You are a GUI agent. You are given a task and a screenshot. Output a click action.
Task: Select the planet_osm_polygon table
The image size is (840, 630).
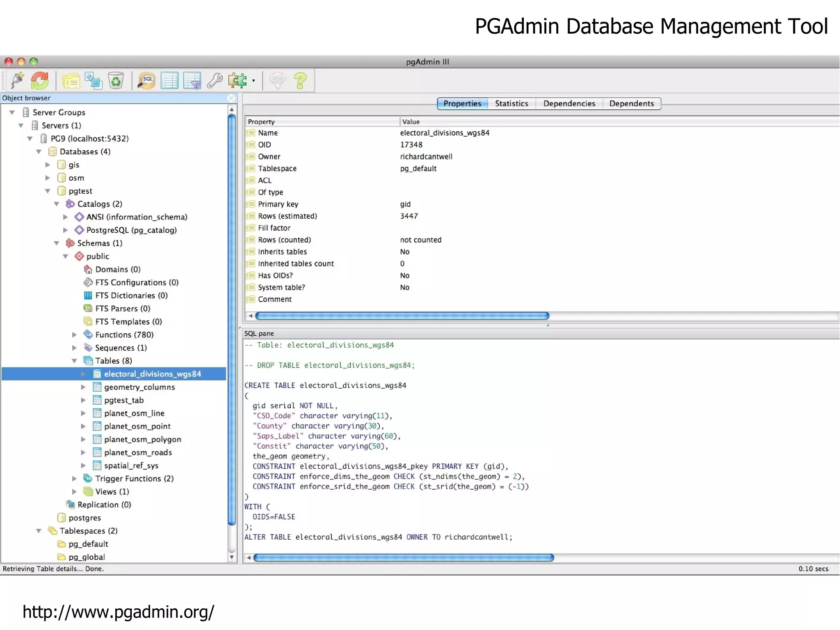[142, 440]
